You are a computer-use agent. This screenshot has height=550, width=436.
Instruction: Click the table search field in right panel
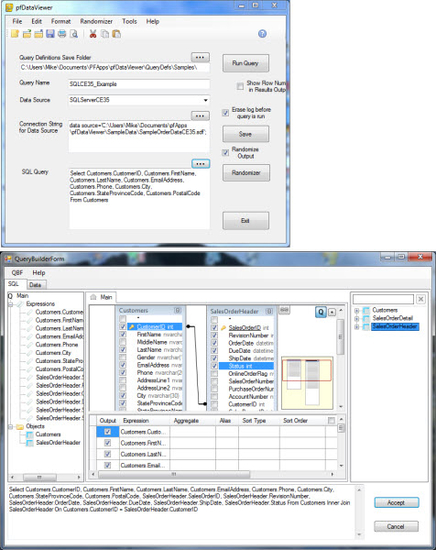383,299
